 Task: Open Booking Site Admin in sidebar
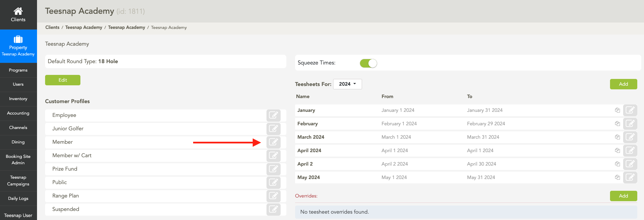(18, 160)
